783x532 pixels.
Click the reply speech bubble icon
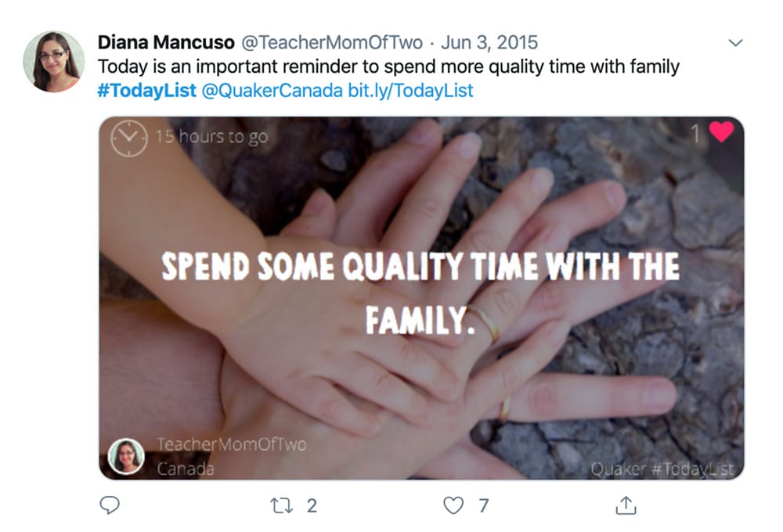(x=107, y=507)
